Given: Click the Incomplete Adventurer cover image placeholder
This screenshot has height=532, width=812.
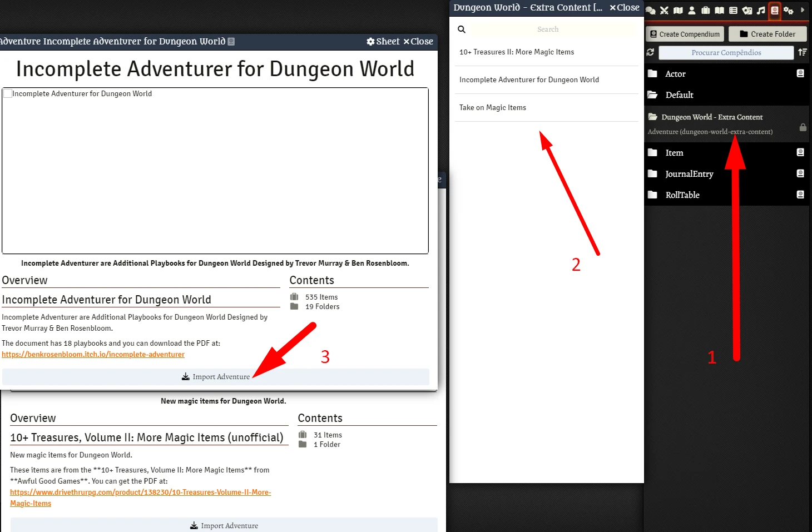Looking at the screenshot, I should pyautogui.click(x=215, y=171).
